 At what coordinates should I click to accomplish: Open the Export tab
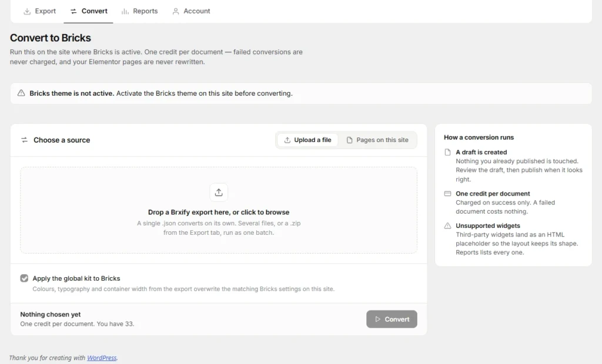point(39,11)
